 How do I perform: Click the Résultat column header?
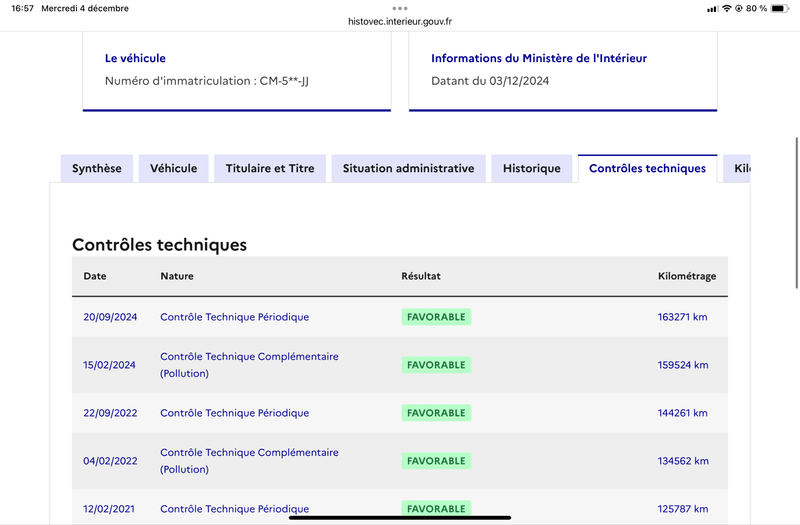pyautogui.click(x=421, y=276)
